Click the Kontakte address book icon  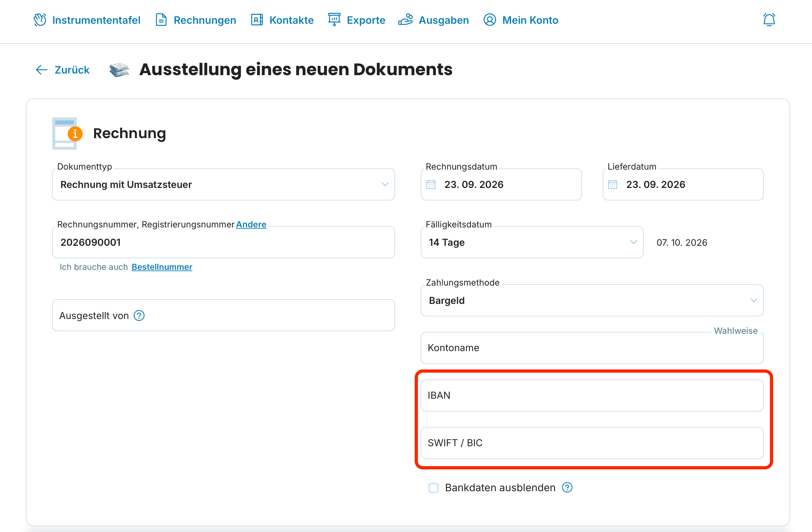coord(257,20)
